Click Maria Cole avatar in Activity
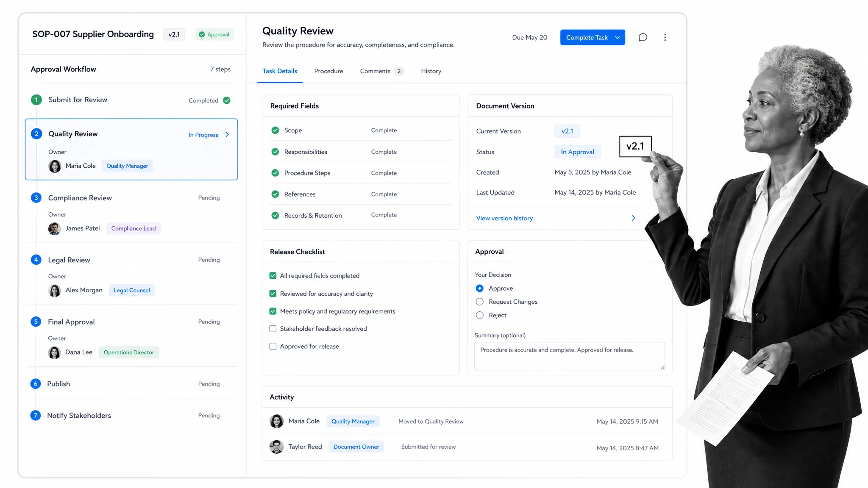This screenshot has width=868, height=488. click(277, 421)
